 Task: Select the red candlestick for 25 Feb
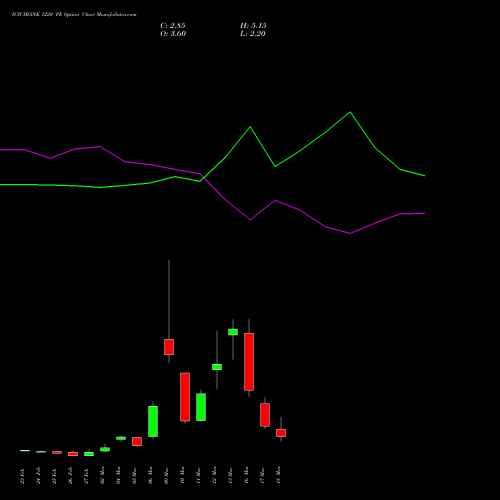click(57, 452)
